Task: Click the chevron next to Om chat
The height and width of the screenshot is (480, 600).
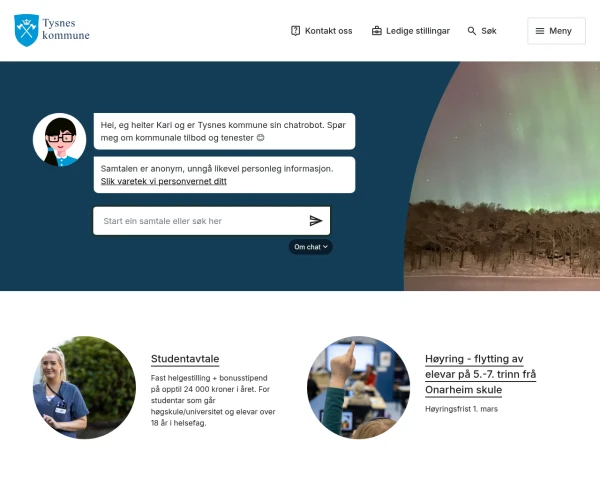Action: tap(325, 247)
